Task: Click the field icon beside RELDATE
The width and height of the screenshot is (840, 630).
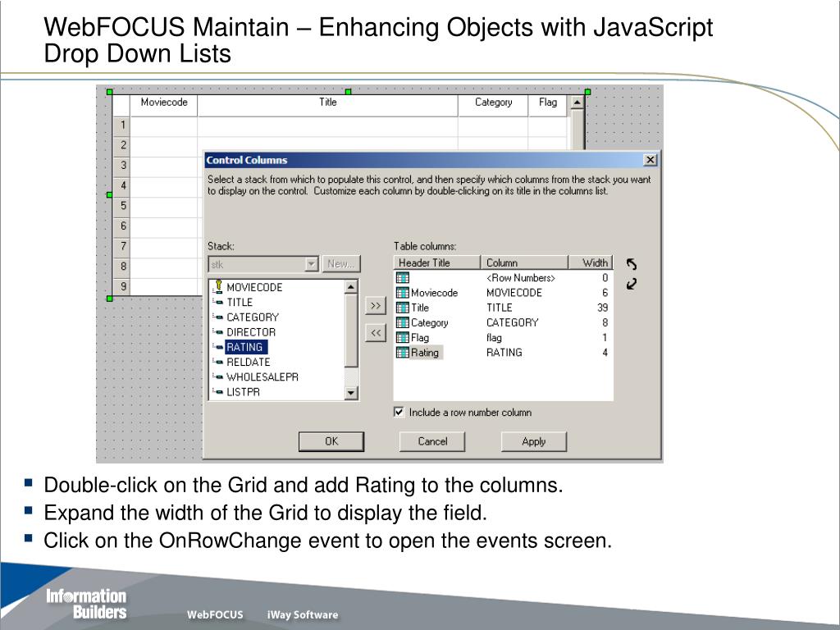Action: tap(218, 362)
